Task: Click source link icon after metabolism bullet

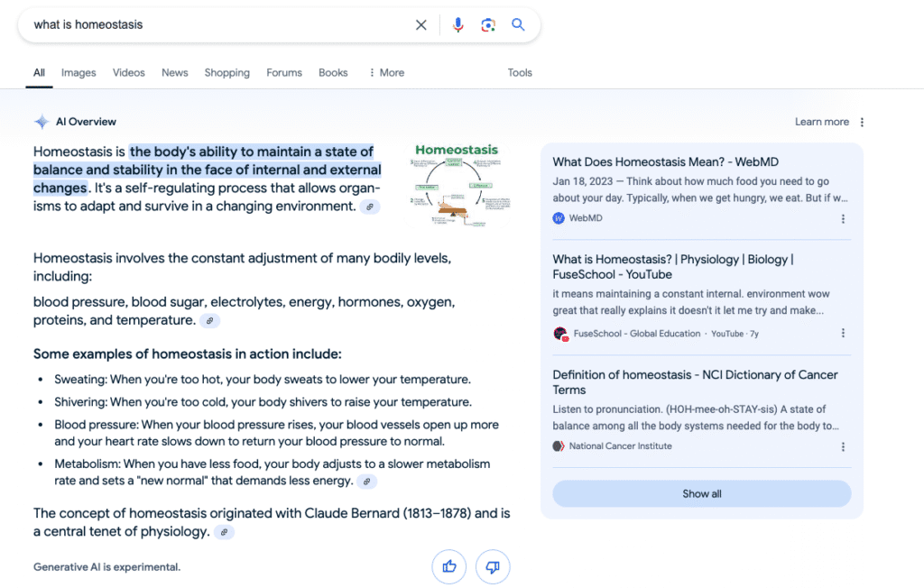Action: tap(365, 482)
